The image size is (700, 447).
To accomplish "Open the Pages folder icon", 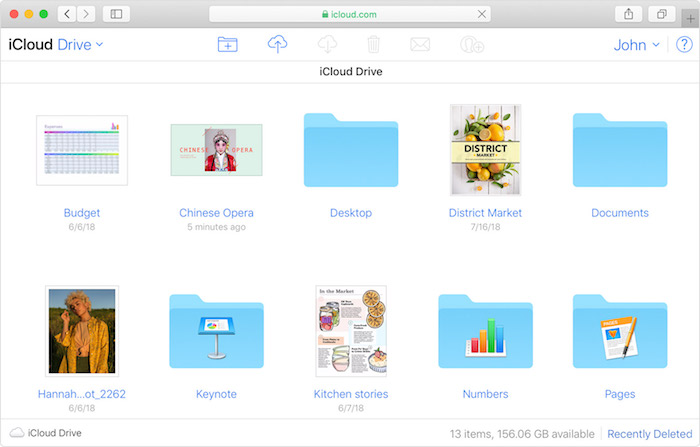I will (x=620, y=331).
